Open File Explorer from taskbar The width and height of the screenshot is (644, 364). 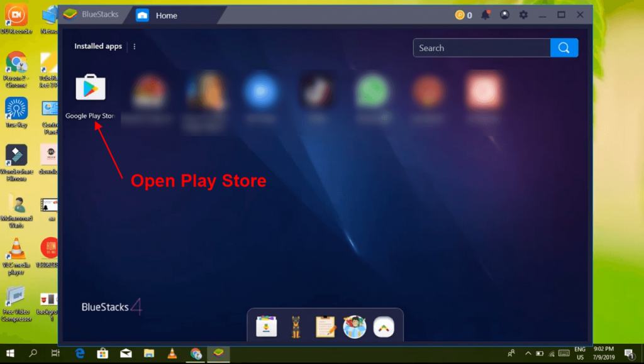[148, 353]
